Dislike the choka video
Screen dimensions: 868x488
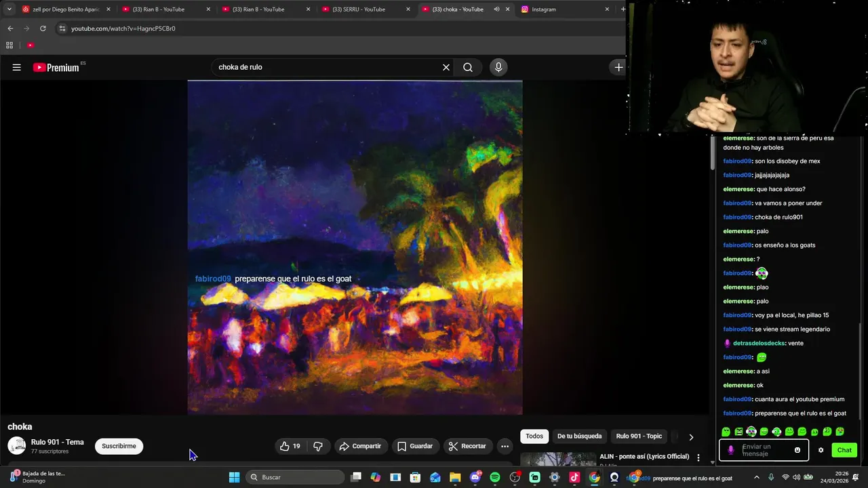pyautogui.click(x=317, y=446)
